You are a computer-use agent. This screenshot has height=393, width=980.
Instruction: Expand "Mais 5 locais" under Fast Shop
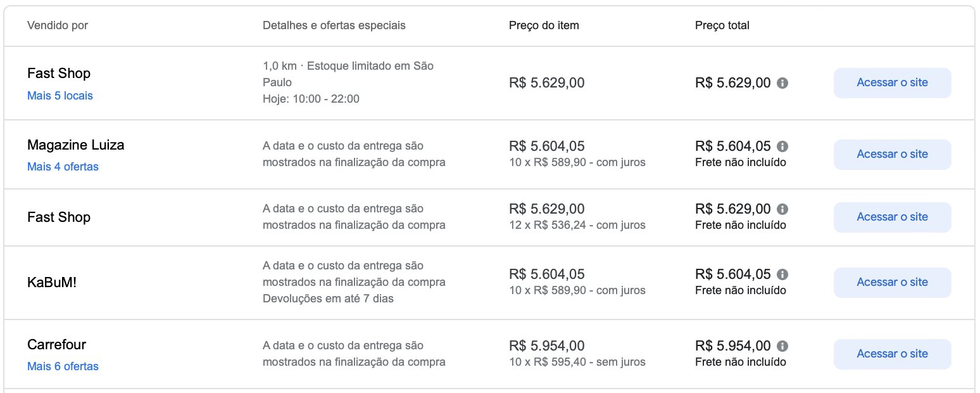pyautogui.click(x=60, y=96)
